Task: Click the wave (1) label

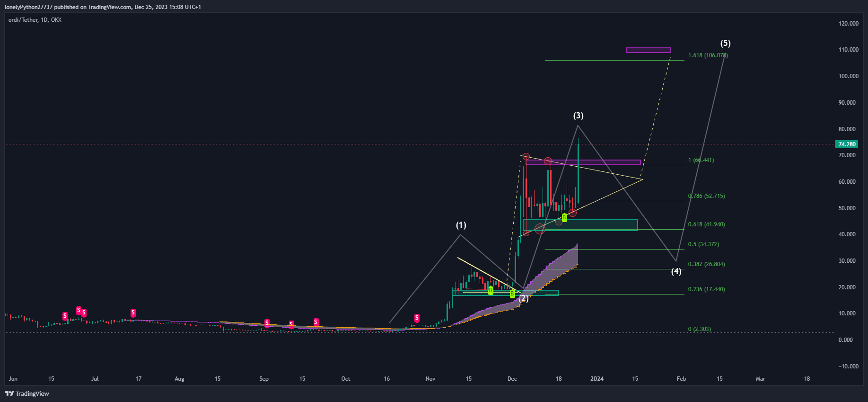Action: (461, 225)
